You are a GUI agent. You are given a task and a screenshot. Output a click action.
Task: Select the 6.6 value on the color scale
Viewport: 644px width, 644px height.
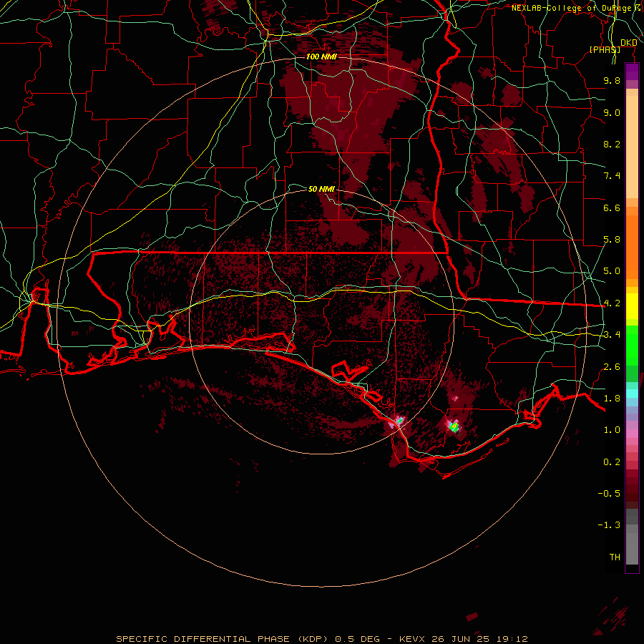tap(612, 208)
